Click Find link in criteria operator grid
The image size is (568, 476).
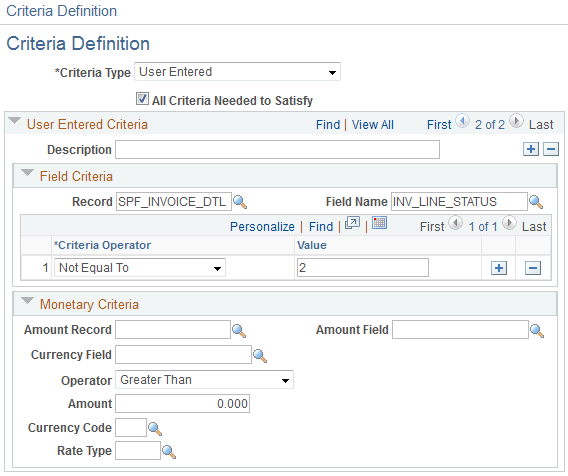321,227
